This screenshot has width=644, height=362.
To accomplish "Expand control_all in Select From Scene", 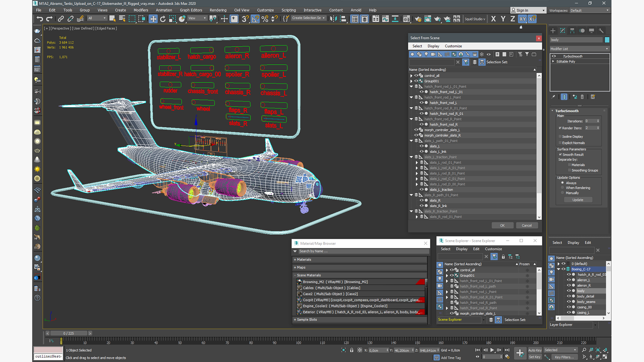I will (x=411, y=76).
